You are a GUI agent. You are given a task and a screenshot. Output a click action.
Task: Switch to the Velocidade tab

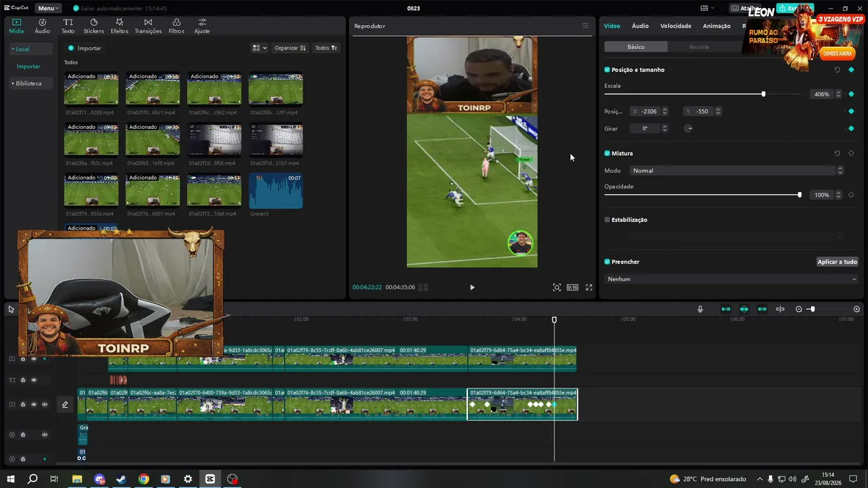[675, 26]
